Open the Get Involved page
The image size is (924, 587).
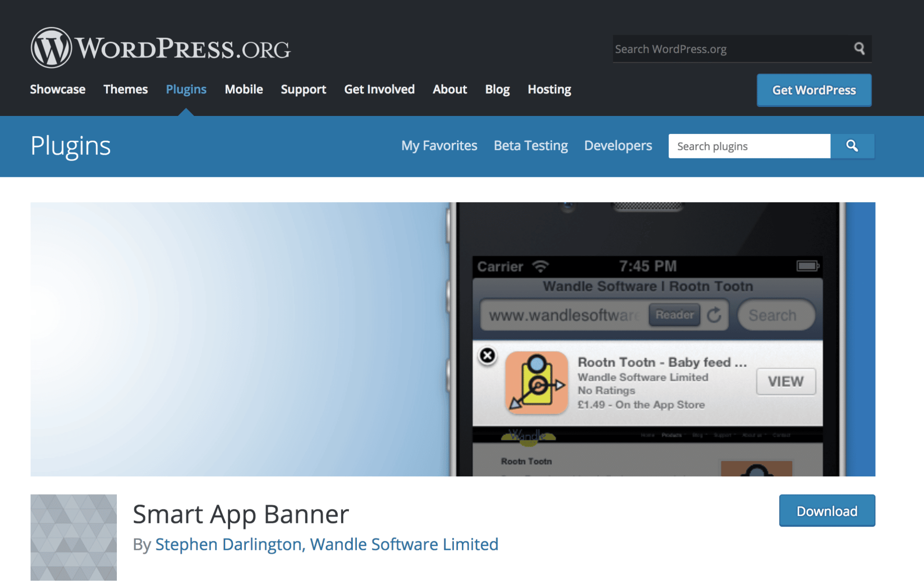point(379,89)
